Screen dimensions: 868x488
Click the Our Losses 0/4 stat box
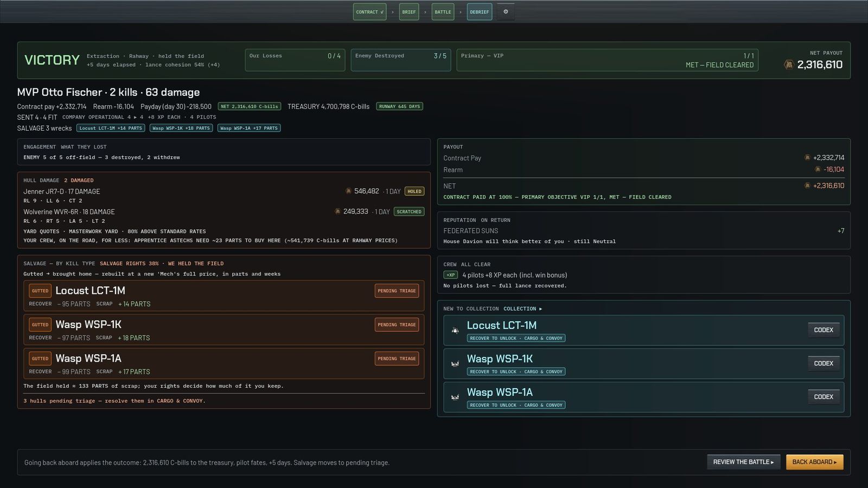tap(295, 60)
